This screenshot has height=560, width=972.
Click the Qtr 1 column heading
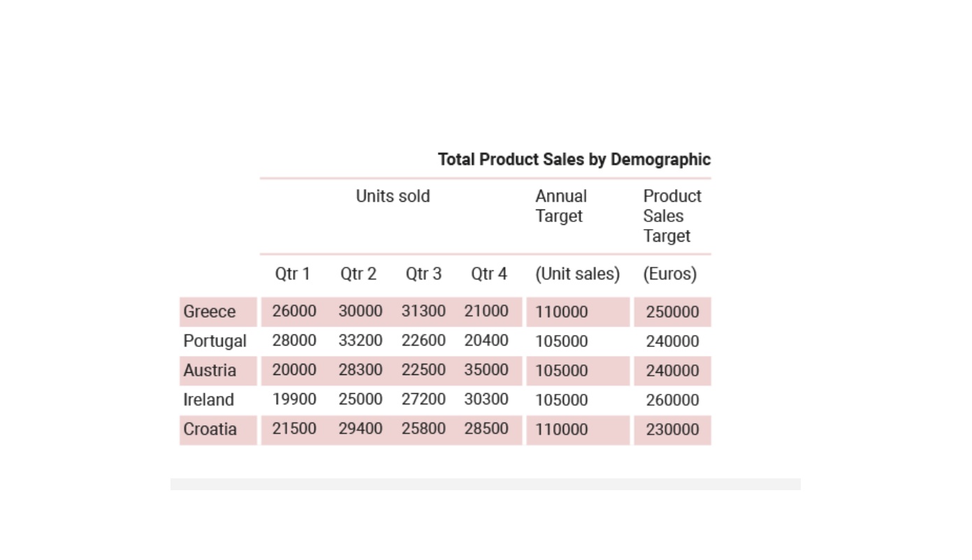click(x=292, y=274)
